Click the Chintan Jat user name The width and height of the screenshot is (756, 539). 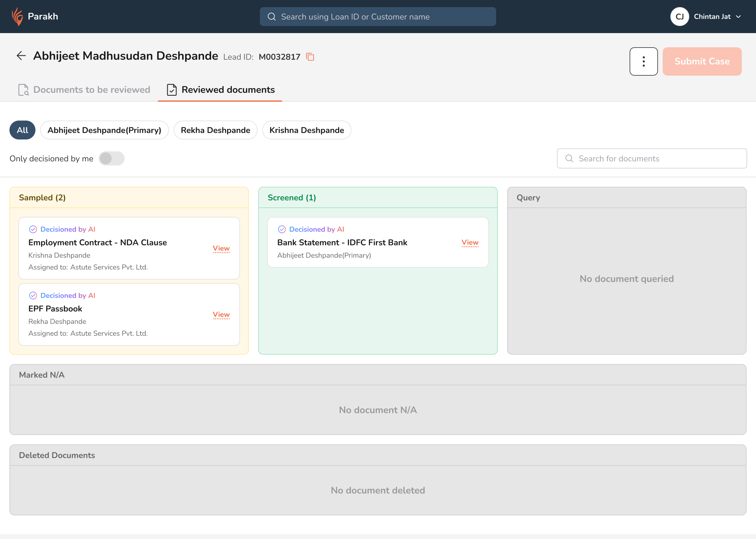(x=712, y=17)
